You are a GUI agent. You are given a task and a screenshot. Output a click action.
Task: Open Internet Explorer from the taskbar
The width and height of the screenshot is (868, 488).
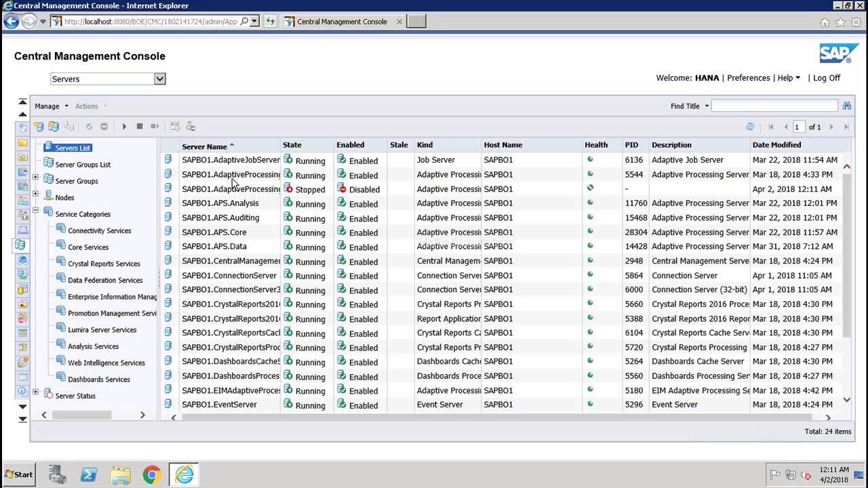click(x=184, y=475)
